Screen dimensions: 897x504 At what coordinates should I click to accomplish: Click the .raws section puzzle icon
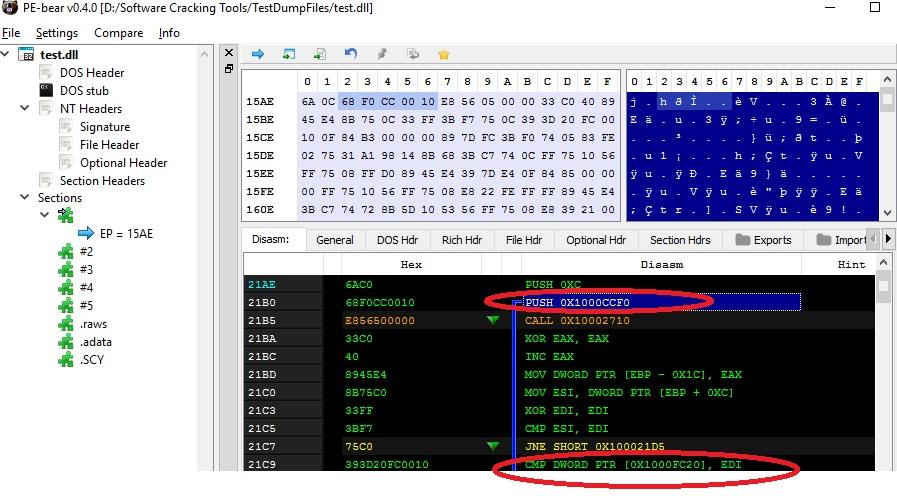[67, 323]
